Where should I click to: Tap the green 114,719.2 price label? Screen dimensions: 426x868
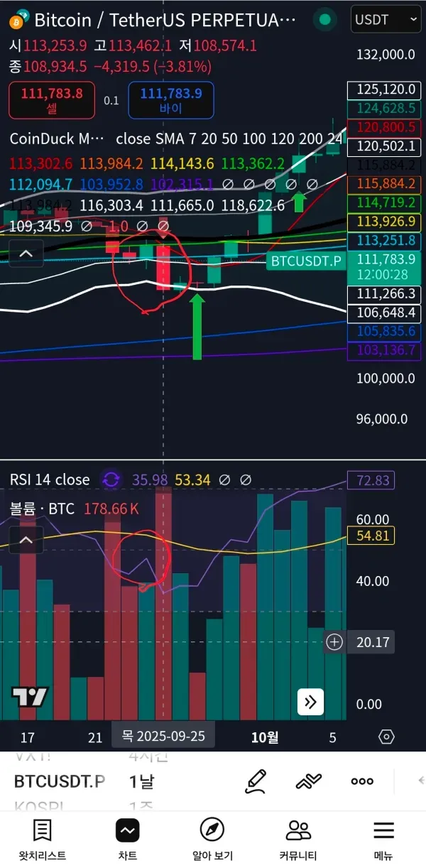(x=383, y=202)
